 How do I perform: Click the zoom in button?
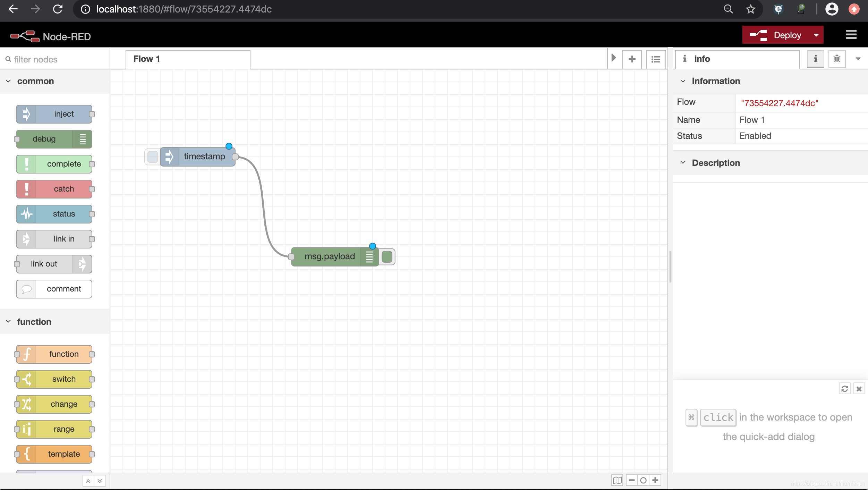(x=655, y=480)
